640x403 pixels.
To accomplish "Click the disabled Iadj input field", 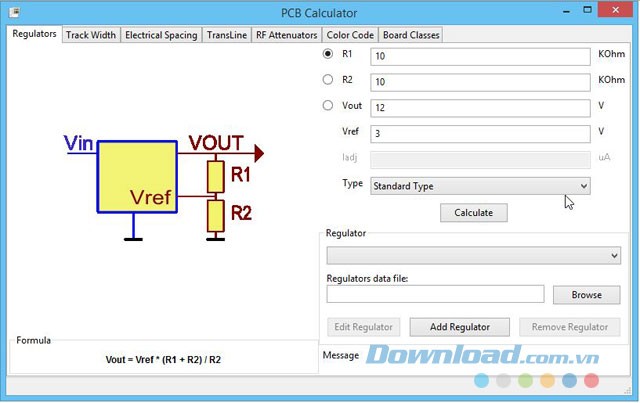I will [x=480, y=160].
